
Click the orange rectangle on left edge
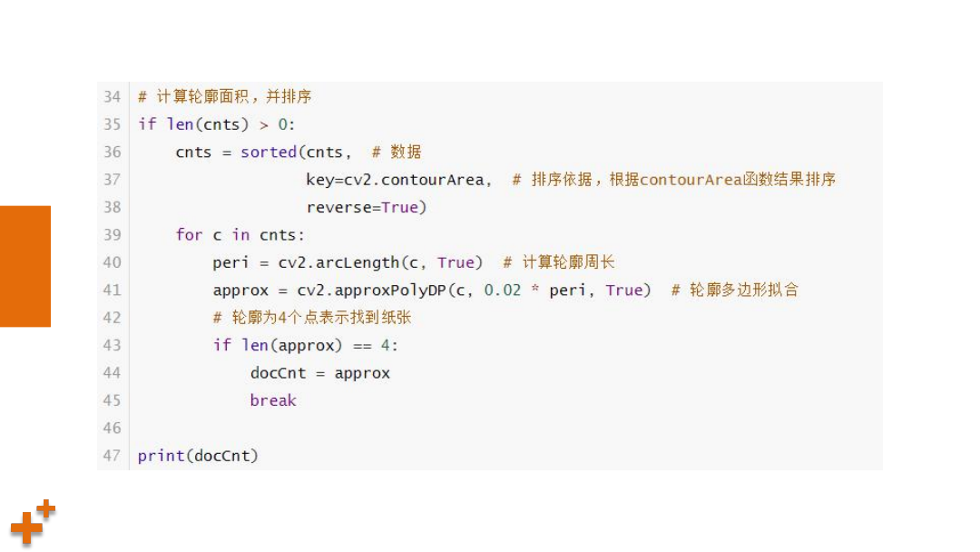click(25, 266)
